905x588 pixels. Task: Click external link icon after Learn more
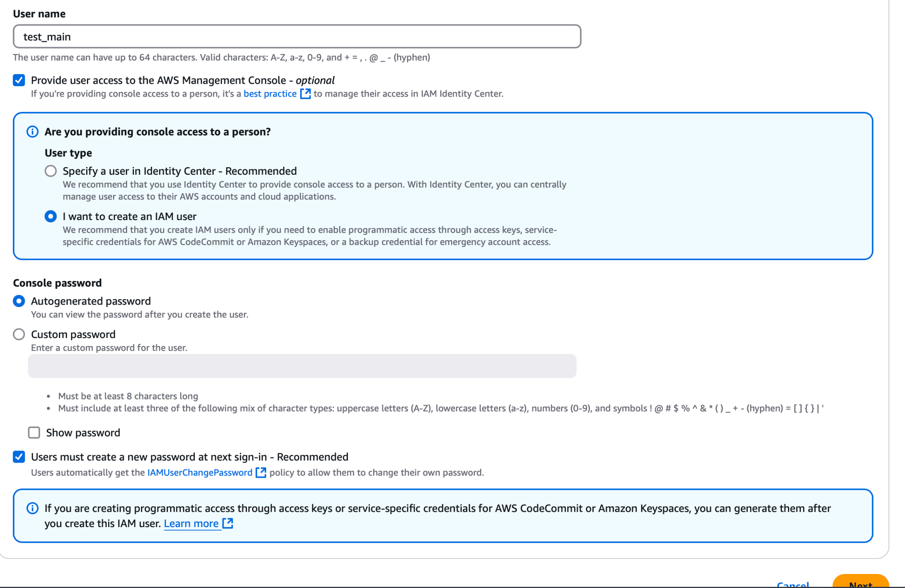[x=228, y=523]
